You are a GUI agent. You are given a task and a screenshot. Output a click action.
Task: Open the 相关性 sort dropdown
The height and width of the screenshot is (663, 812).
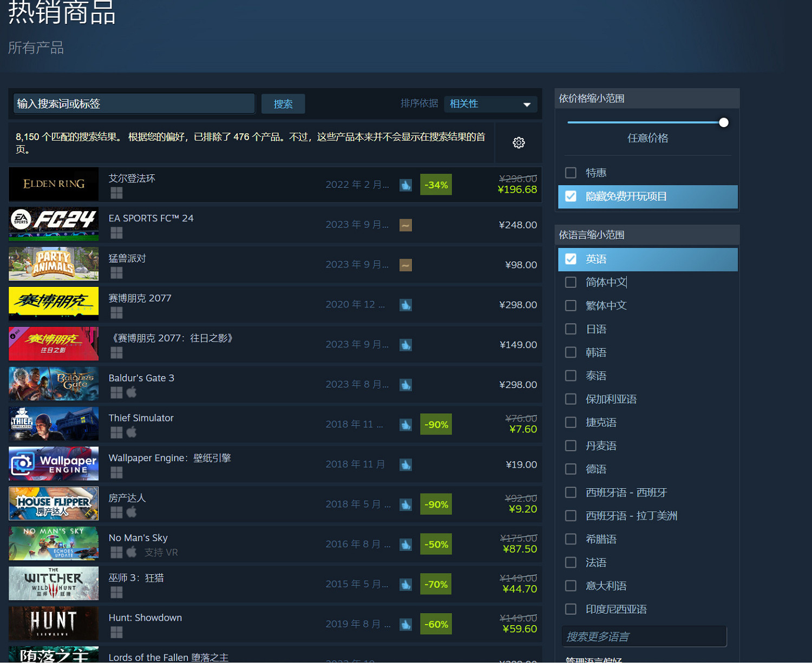pos(489,103)
